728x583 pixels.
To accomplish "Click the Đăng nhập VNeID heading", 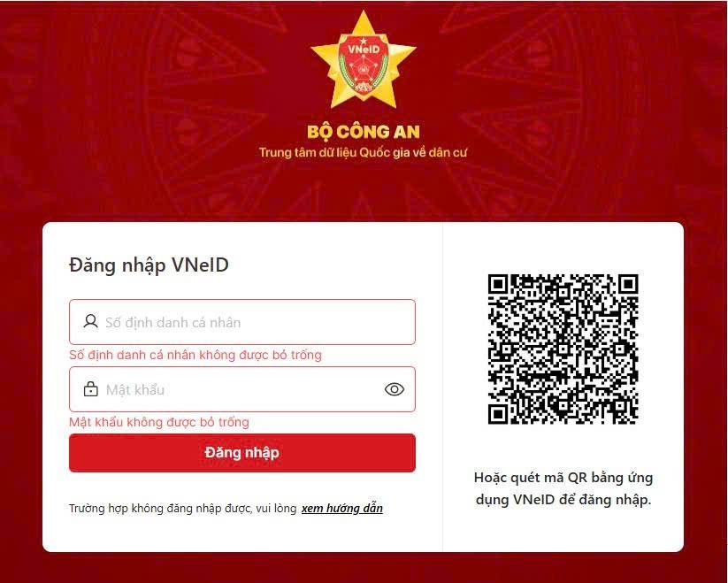I will pyautogui.click(x=149, y=265).
